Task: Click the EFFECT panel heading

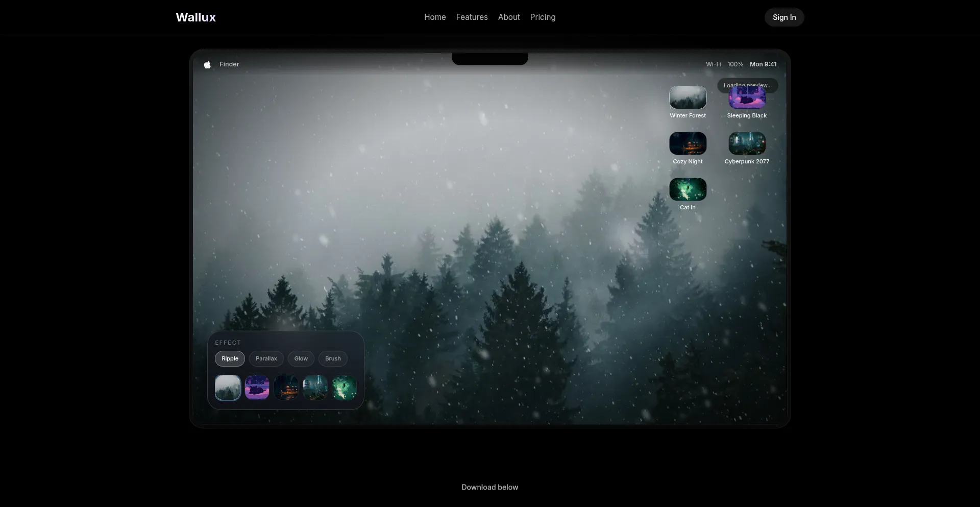Action: coord(228,343)
